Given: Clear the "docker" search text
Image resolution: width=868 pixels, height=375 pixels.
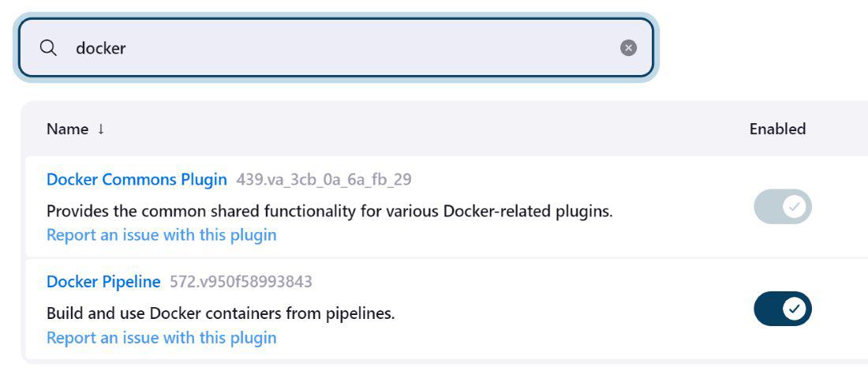Looking at the screenshot, I should pyautogui.click(x=628, y=48).
